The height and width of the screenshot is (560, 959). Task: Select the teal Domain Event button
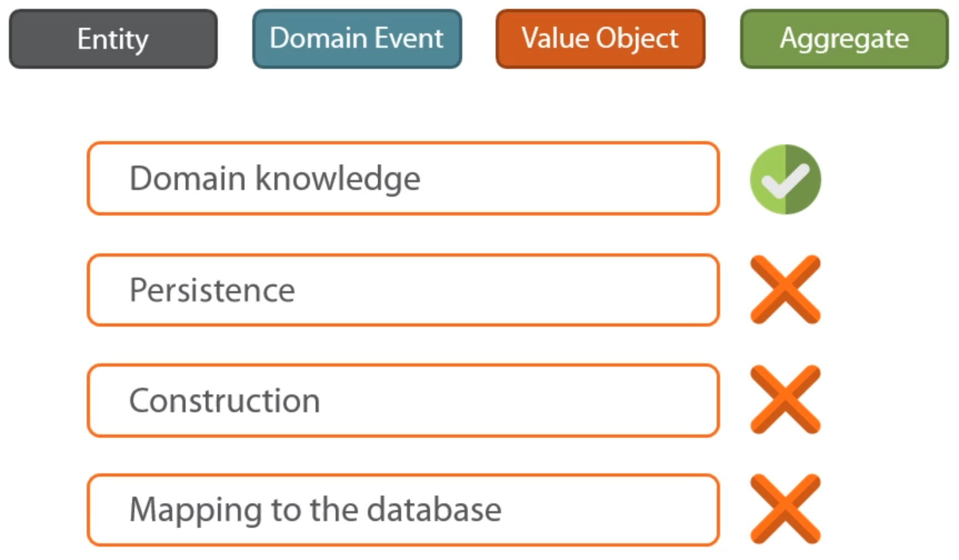(357, 39)
